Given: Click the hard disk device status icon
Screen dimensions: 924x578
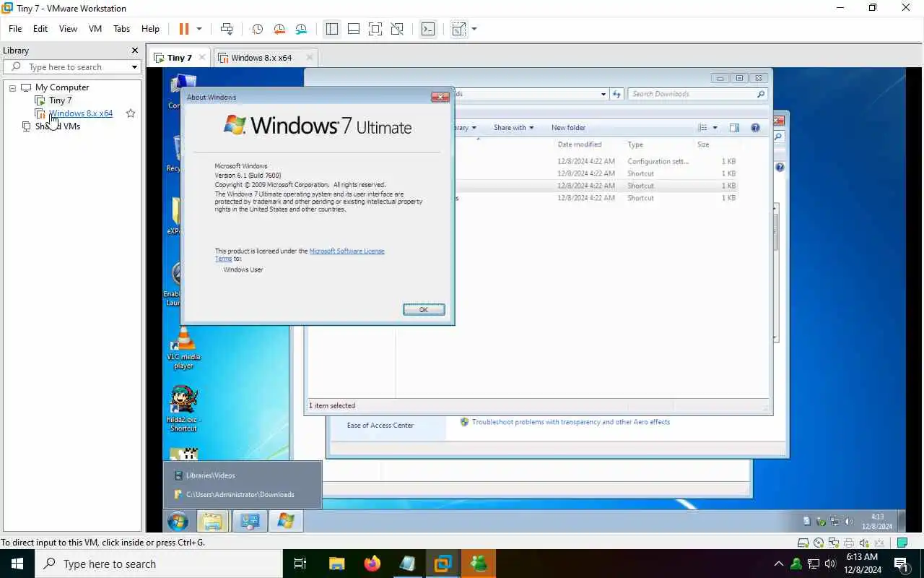Looking at the screenshot, I should tap(803, 543).
